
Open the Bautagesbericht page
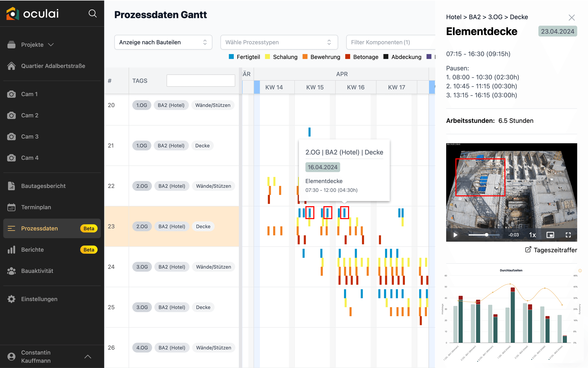pos(43,186)
